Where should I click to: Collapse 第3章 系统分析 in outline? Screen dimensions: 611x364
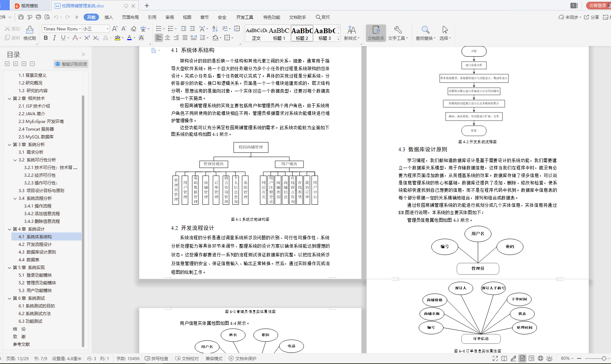pyautogui.click(x=9, y=145)
